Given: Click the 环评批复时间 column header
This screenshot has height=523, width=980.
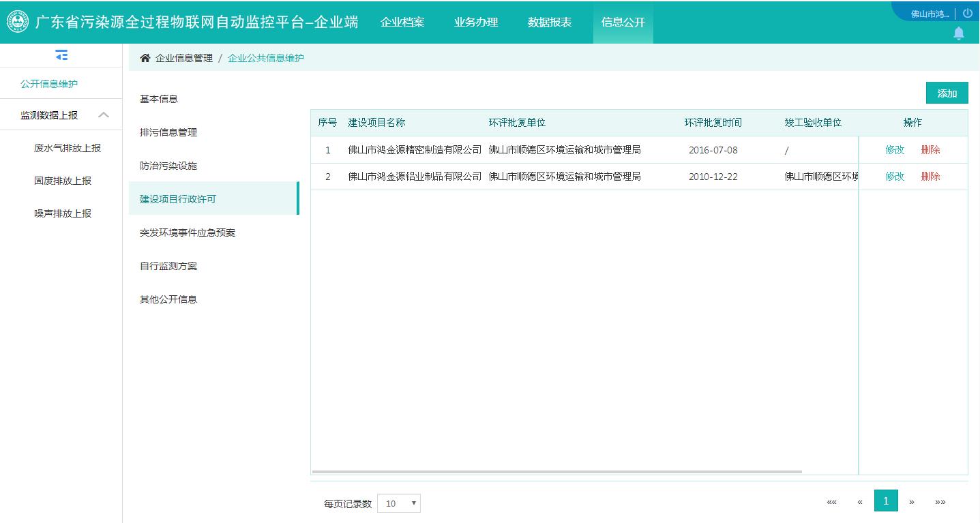Looking at the screenshot, I should point(713,123).
